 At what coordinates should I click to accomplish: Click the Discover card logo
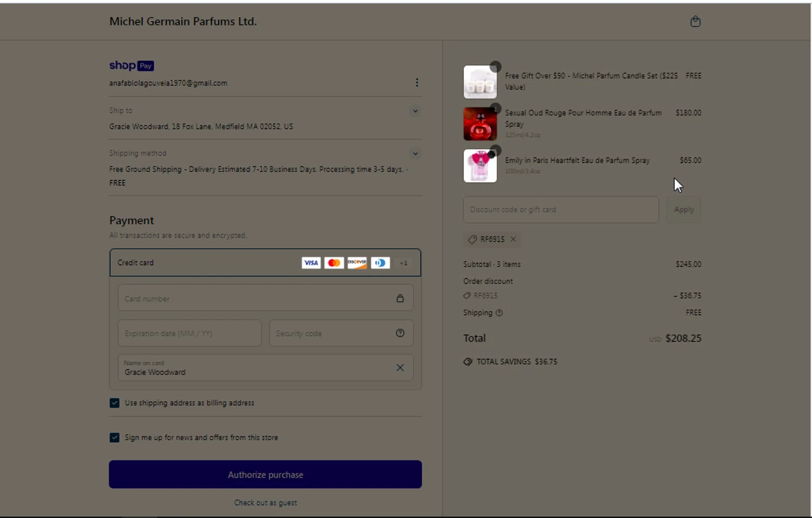click(357, 263)
